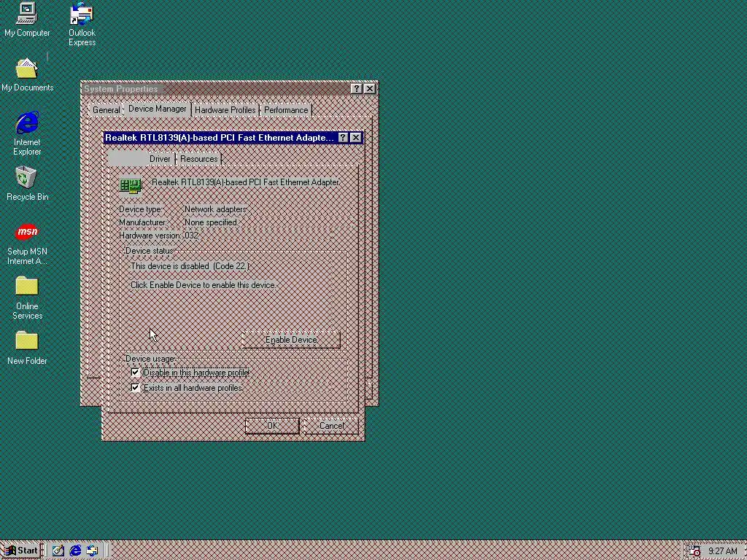The image size is (747, 560).
Task: Click the help button in Realtek dialog
Action: click(343, 138)
